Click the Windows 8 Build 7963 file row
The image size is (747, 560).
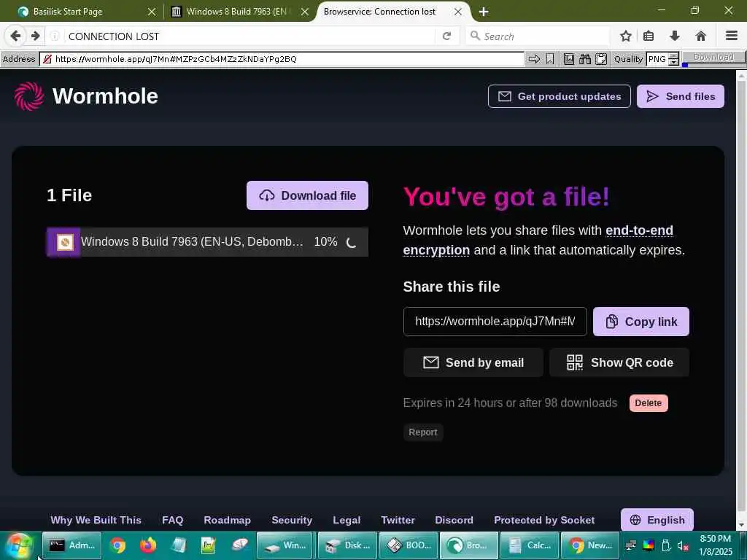207,242
